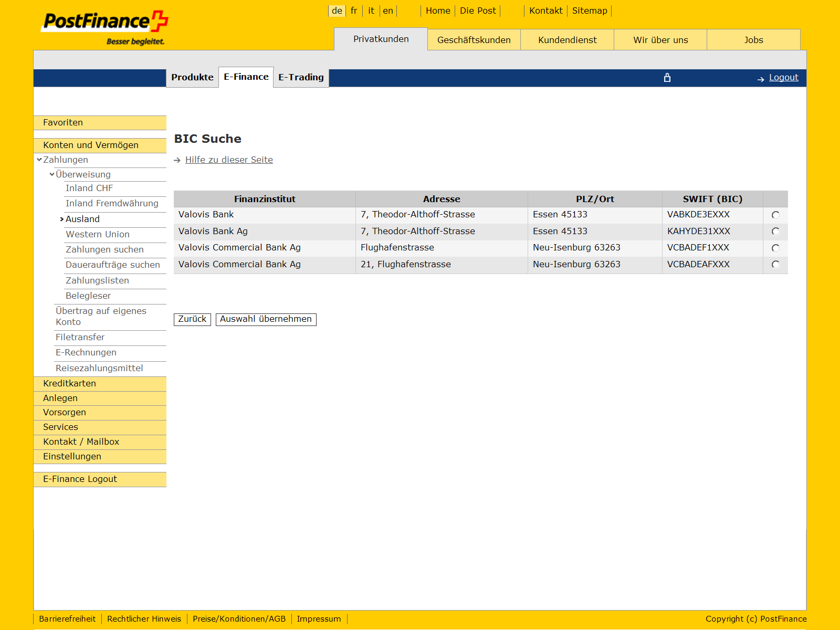The image size is (840, 630).
Task: Open the Jobs tab
Action: (x=753, y=40)
